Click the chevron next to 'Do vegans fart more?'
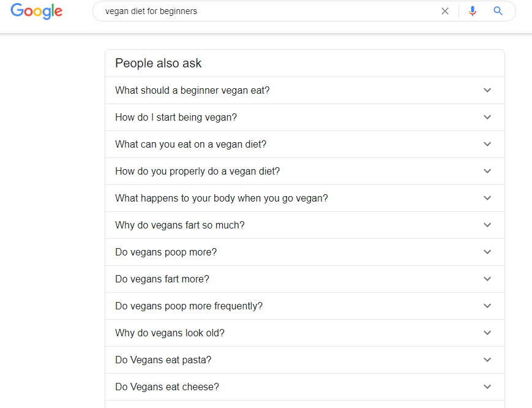 pos(487,279)
